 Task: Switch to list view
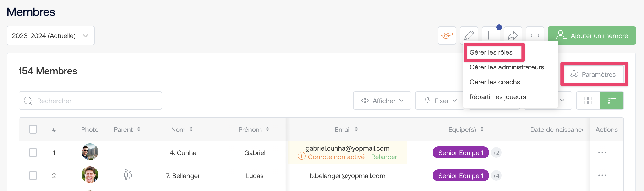click(x=611, y=101)
